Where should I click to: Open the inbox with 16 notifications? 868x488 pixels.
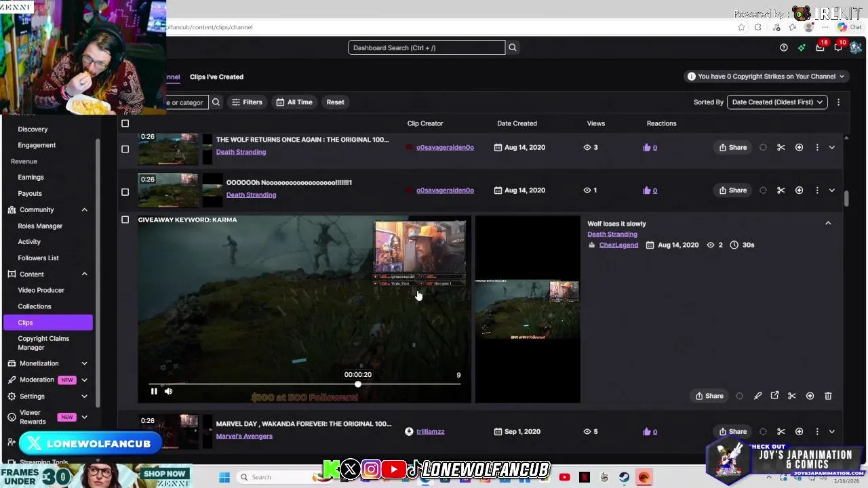click(821, 47)
